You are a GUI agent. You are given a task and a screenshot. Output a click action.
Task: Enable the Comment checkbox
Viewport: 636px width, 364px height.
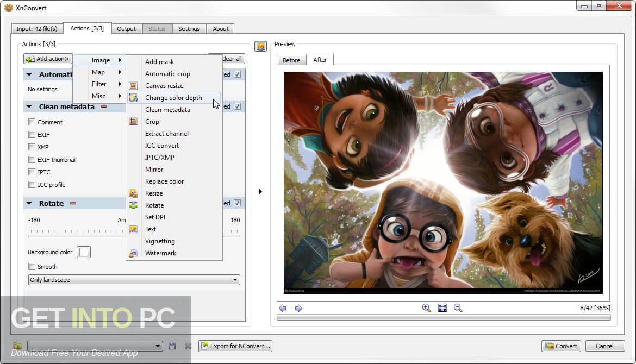point(32,122)
